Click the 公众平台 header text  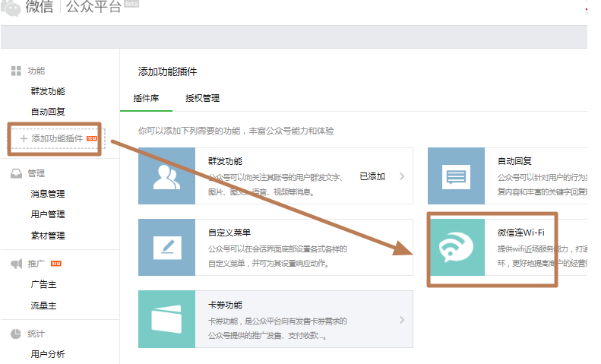93,7
